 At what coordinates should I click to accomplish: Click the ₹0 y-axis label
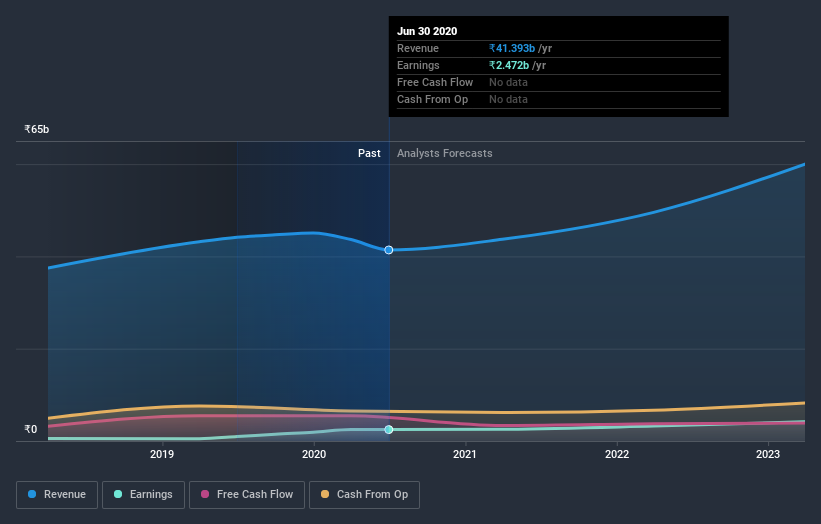tap(31, 429)
